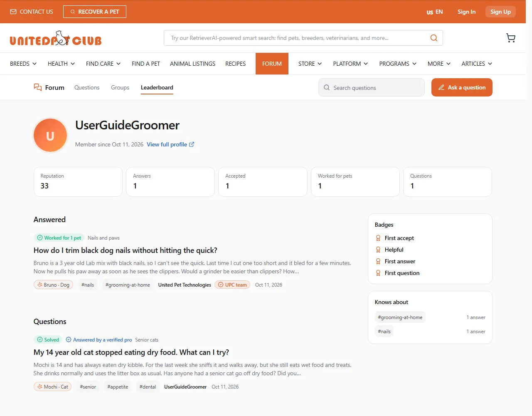Open the Forum nav item
Screen dimensions: 532x416
pos(272,64)
